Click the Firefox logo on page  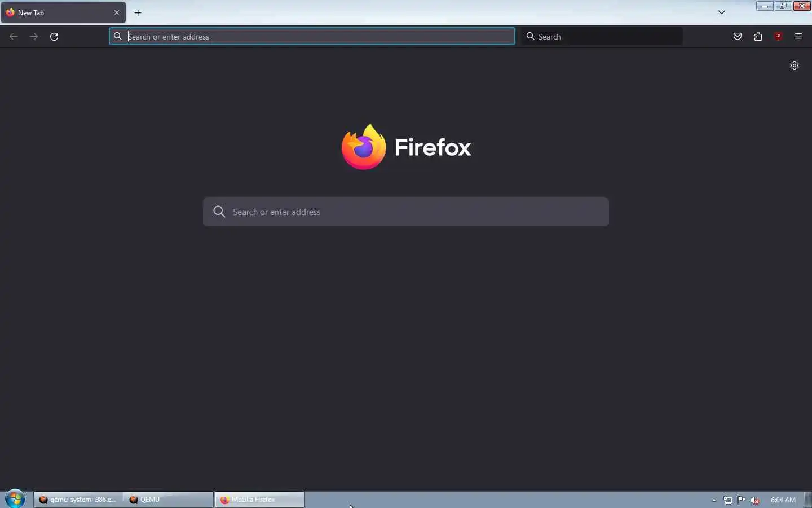pos(406,147)
